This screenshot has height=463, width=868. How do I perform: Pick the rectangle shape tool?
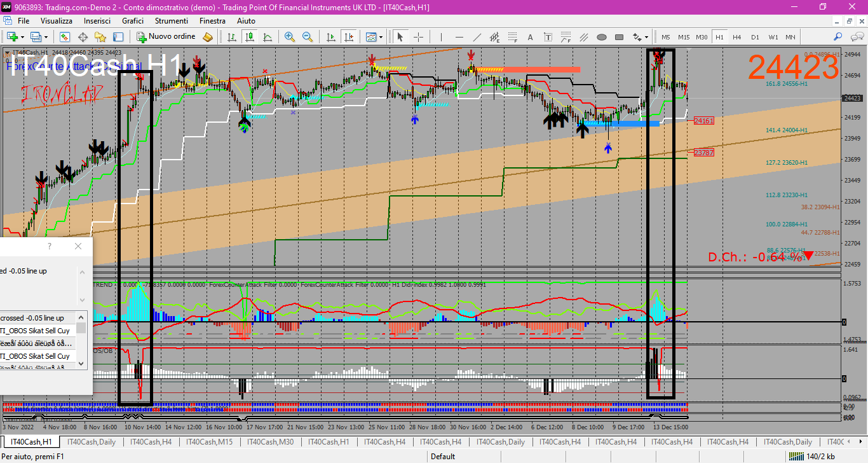[x=620, y=37]
